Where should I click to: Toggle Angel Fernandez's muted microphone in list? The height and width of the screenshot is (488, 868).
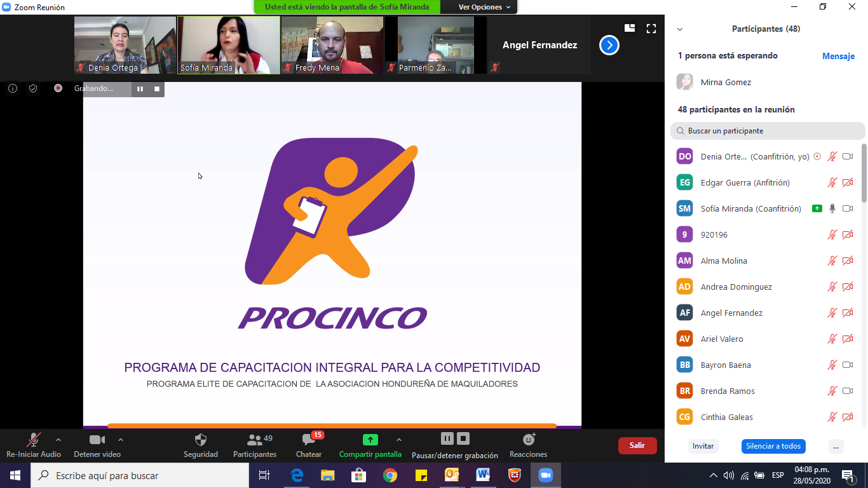(832, 313)
